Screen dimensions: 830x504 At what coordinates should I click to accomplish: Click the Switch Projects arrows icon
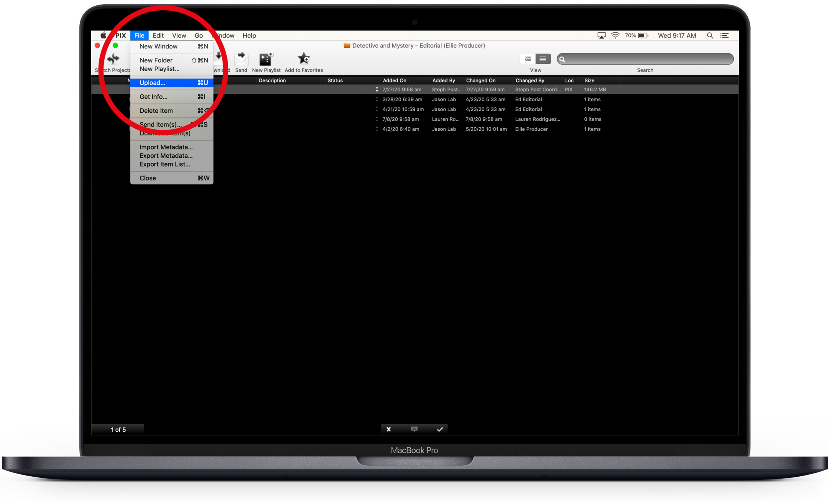[113, 59]
